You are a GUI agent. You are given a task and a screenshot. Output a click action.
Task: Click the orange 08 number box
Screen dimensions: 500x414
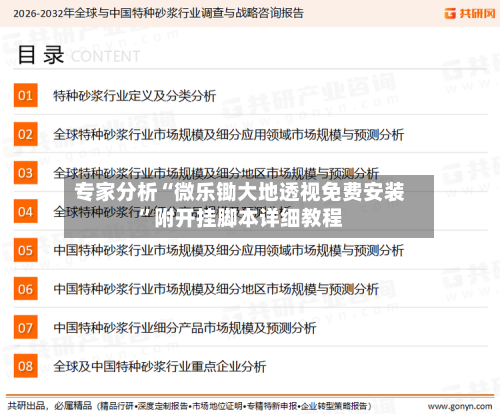click(26, 366)
